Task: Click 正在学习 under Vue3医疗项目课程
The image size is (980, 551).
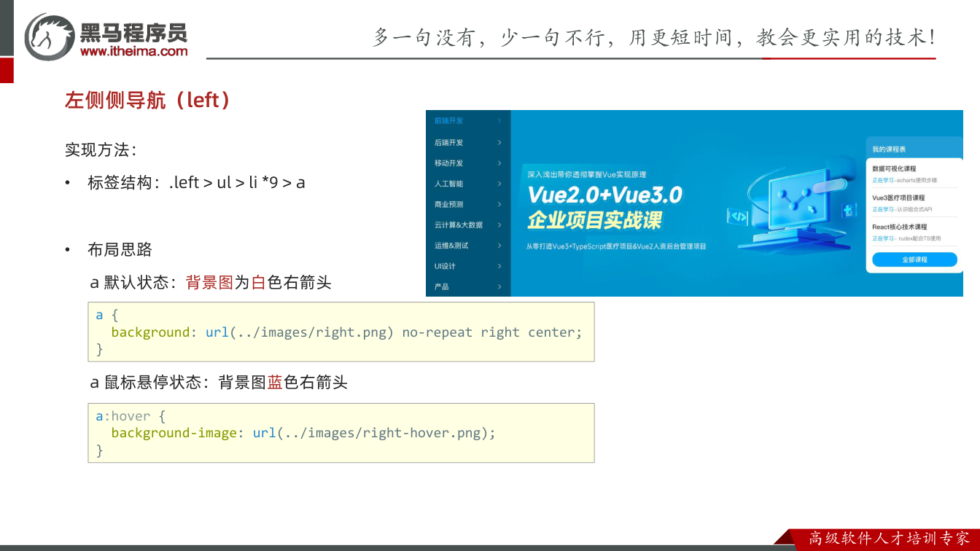Action: (x=883, y=209)
